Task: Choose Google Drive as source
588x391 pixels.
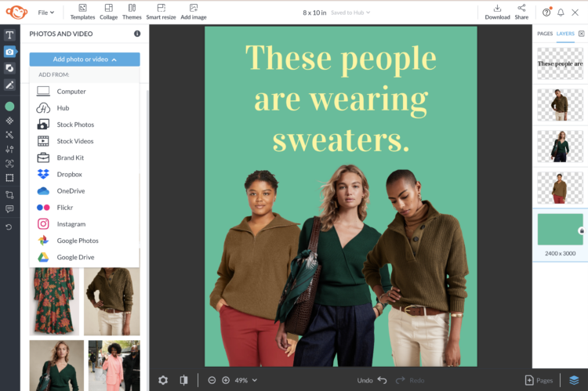Action: click(85, 257)
